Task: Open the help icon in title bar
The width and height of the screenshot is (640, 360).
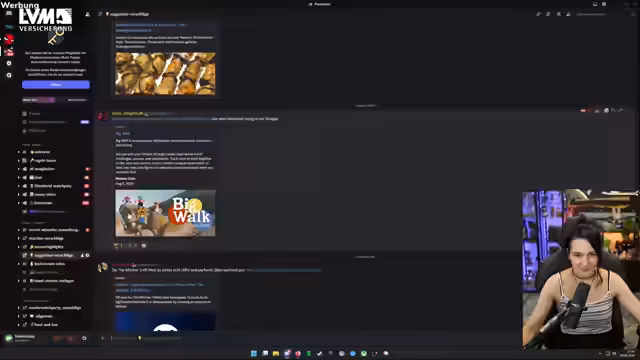Action: tap(604, 4)
